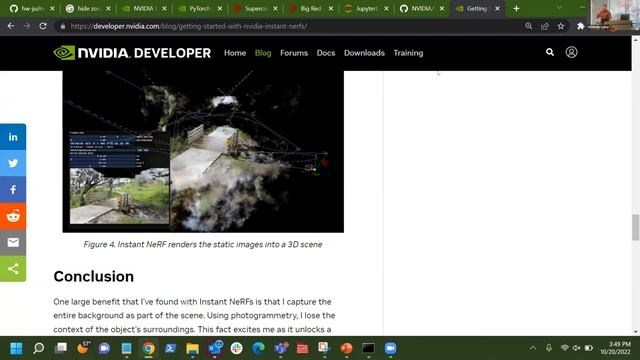640x360 pixels.
Task: Open Microsoft Teams from the taskbar
Action: [280, 348]
